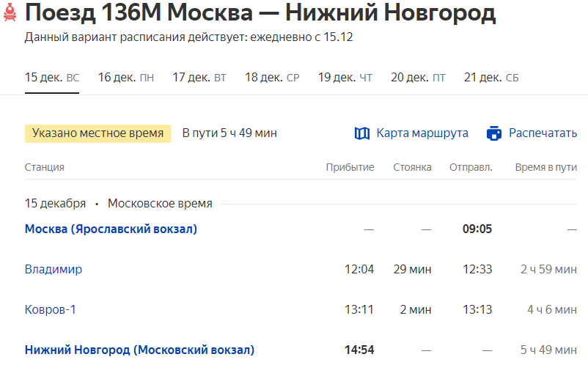Go to the 19 дек. ЧТ tab
This screenshot has width=588, height=365.
click(x=345, y=78)
